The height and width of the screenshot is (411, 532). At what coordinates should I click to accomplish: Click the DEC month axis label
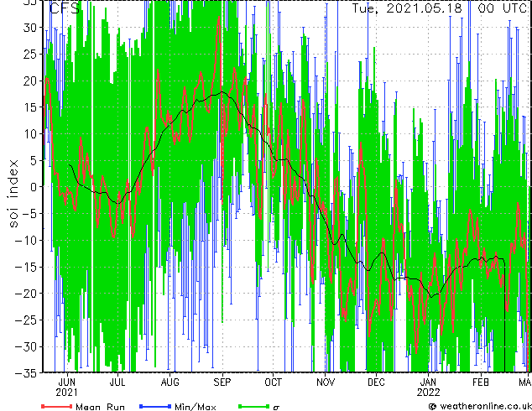pos(376,382)
